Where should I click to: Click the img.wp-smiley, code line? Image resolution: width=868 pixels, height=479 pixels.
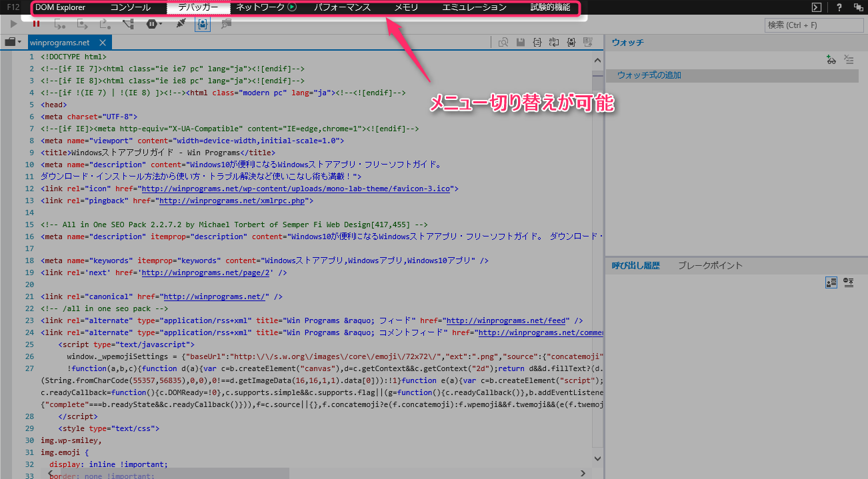(71, 440)
